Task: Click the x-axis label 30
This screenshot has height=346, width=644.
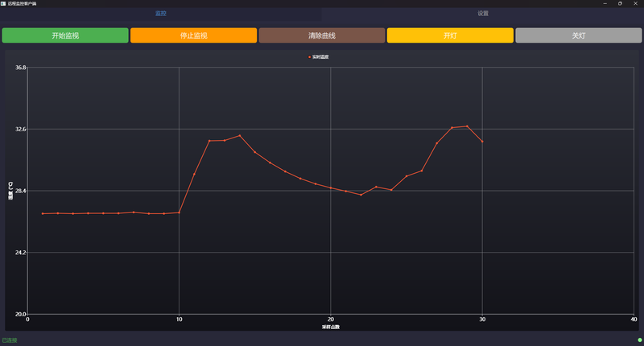Action: (x=482, y=319)
